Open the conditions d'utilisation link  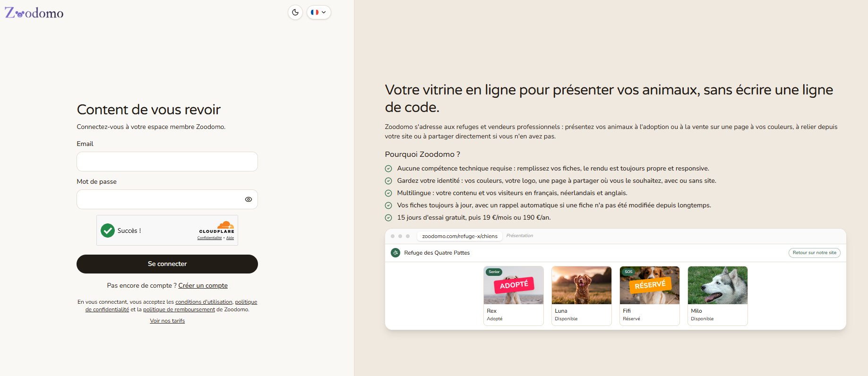204,302
